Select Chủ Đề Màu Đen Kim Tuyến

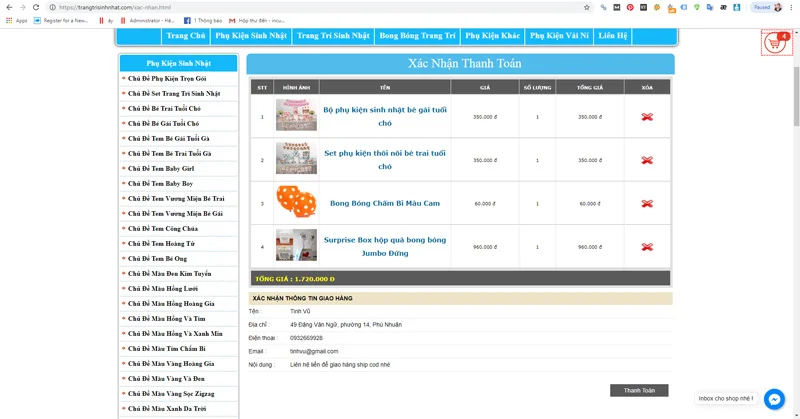click(x=169, y=274)
